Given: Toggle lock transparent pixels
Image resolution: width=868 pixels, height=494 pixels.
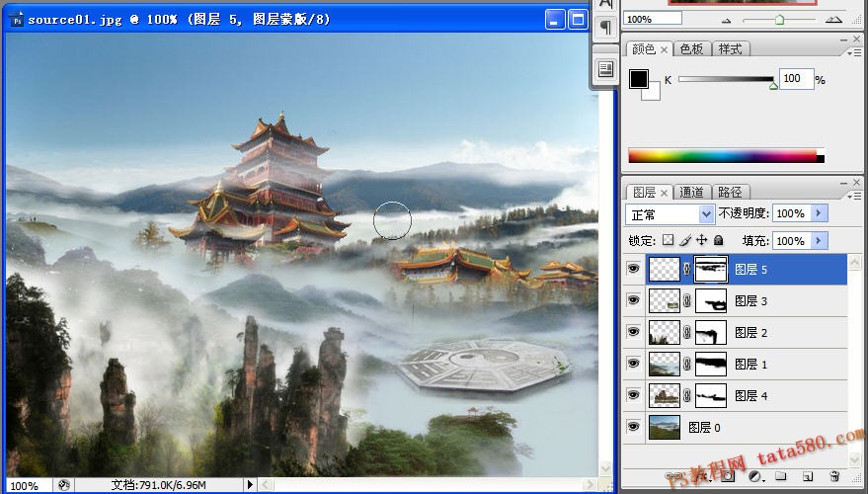Looking at the screenshot, I should pos(669,240).
